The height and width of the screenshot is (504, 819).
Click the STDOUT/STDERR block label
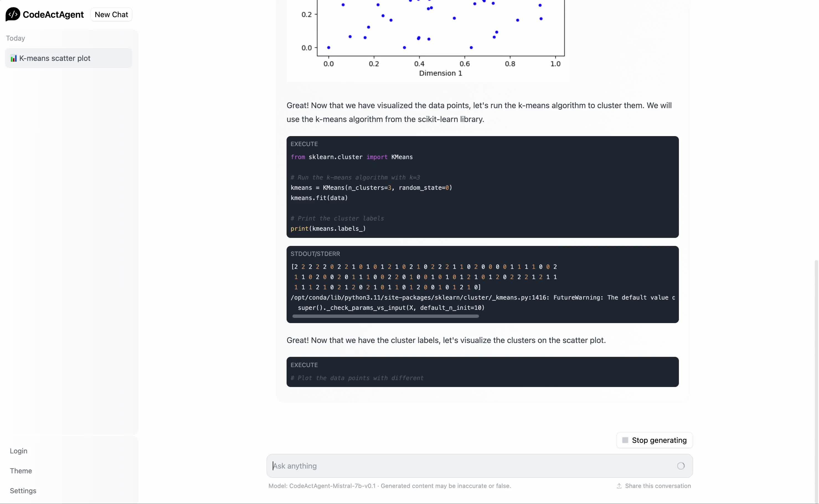pos(315,254)
